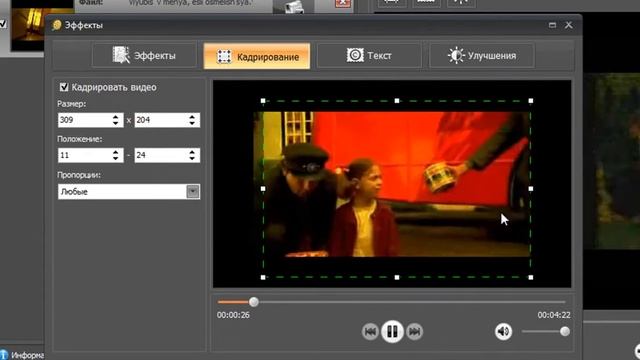
Task: Close the Эффекты dialog window
Action: tap(569, 25)
